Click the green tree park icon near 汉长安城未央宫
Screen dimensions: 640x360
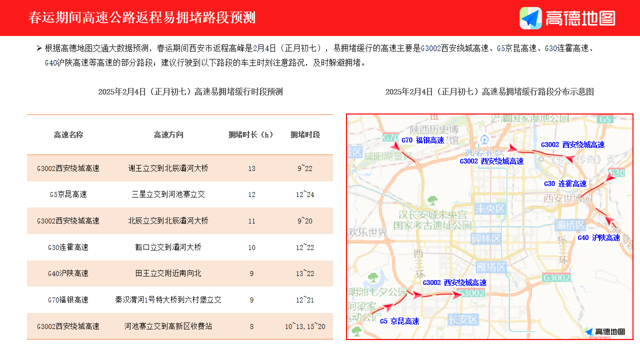tap(432, 200)
